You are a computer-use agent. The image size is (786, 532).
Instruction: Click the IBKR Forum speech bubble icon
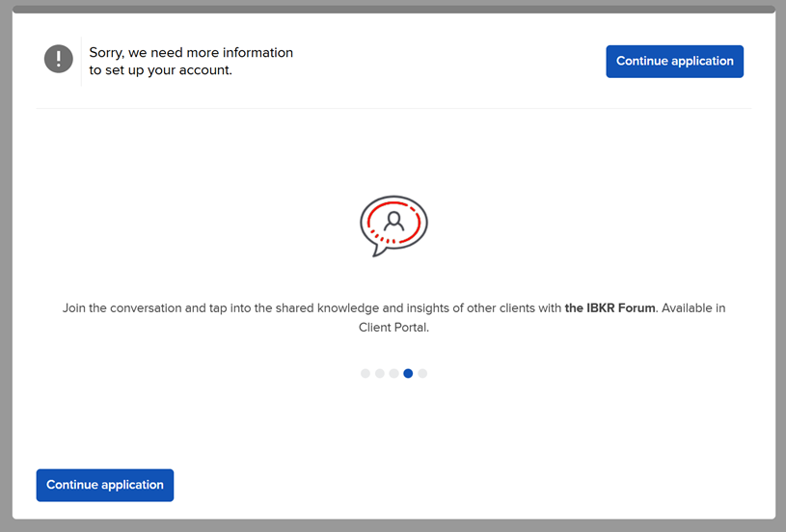point(393,225)
